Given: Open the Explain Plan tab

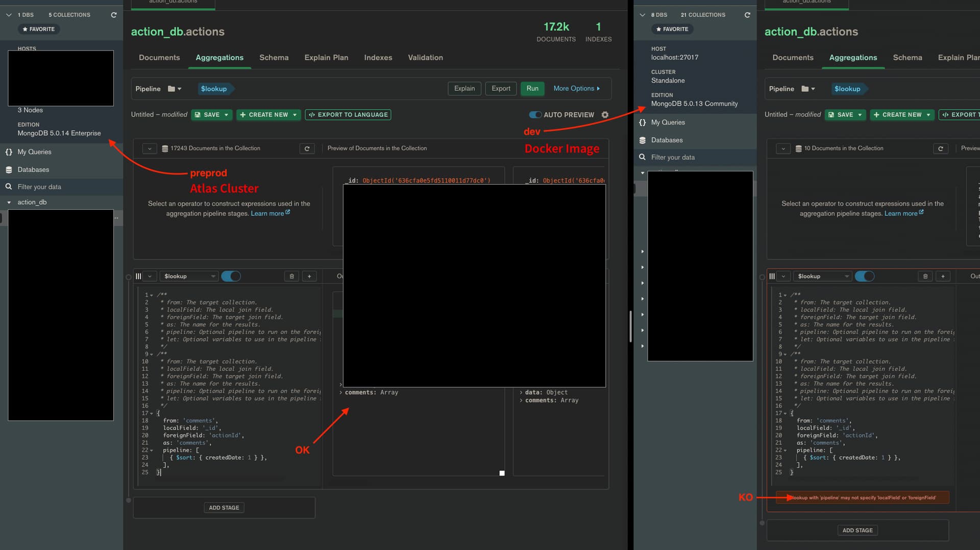Looking at the screenshot, I should [326, 58].
